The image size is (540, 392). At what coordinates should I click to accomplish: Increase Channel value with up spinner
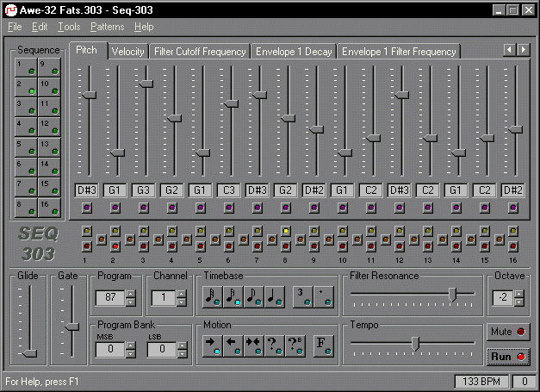[x=182, y=294]
